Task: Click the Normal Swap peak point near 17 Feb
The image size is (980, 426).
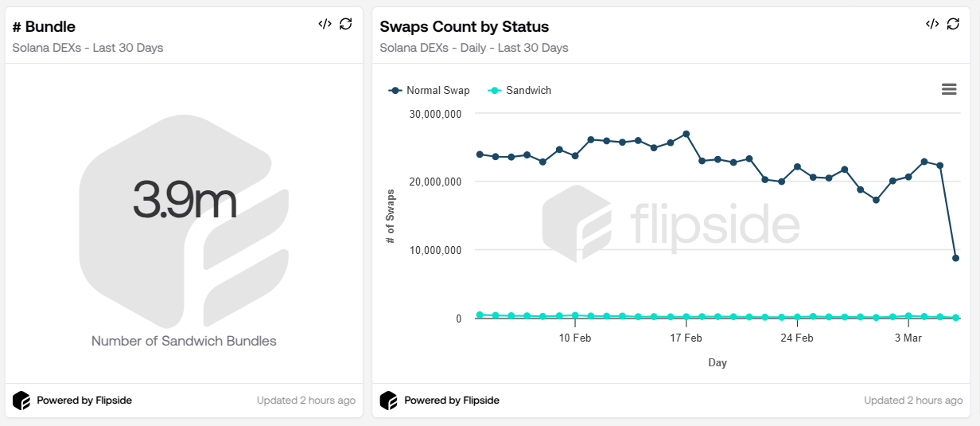Action: tap(686, 134)
